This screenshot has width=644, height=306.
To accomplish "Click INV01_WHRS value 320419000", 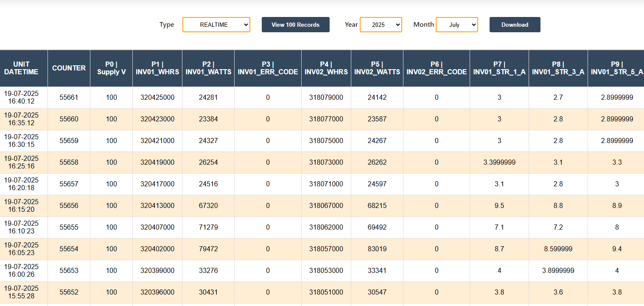I will click(157, 163).
